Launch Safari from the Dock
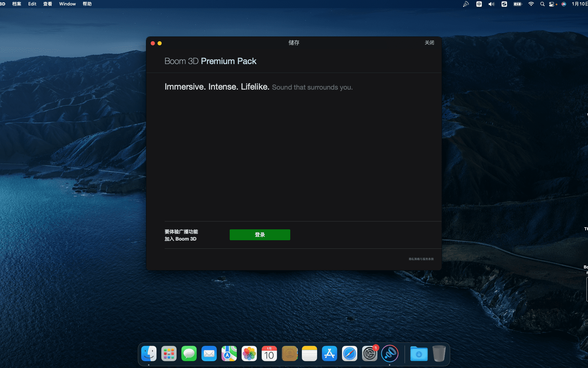Image resolution: width=588 pixels, height=368 pixels. [349, 354]
